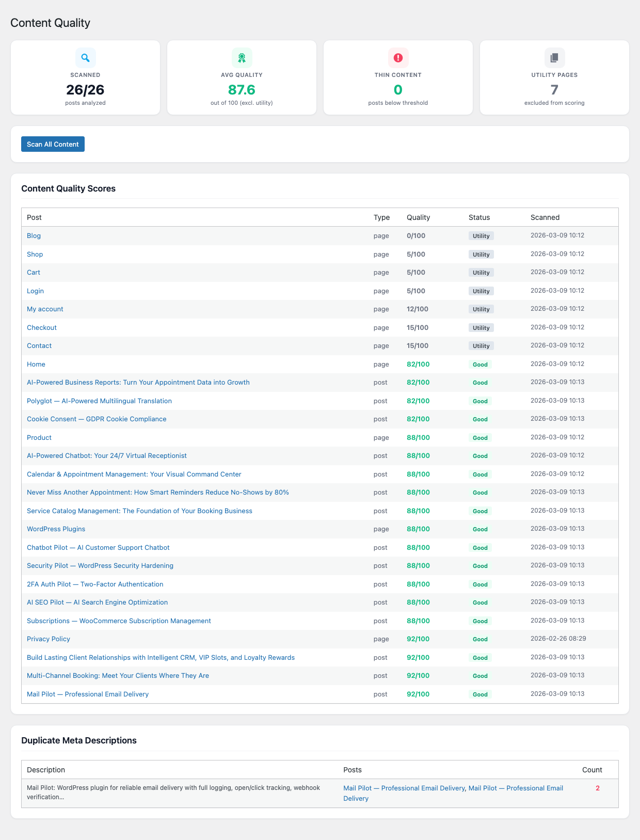Open AI-Powered Business Reports post link
The width and height of the screenshot is (640, 840).
pyautogui.click(x=138, y=383)
